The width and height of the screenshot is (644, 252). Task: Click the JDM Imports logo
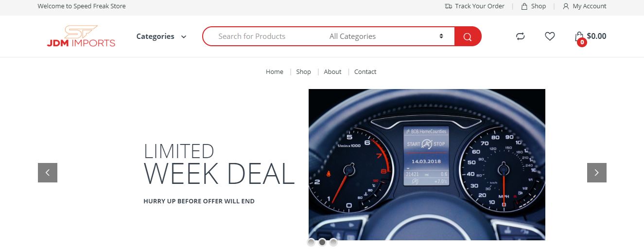[81, 36]
